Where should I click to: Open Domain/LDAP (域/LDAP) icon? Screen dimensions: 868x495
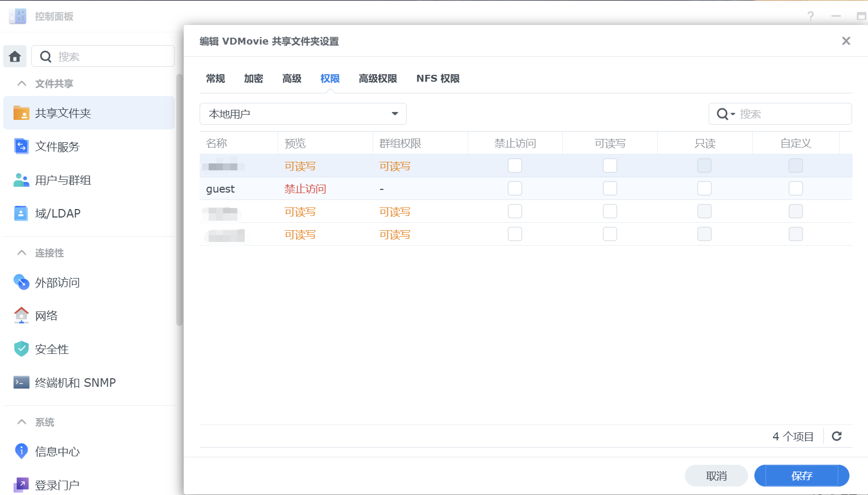21,213
